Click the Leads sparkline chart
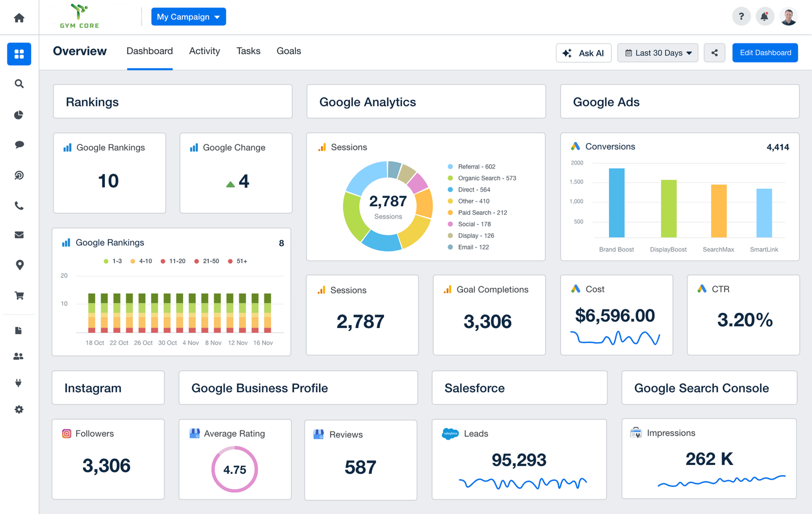The width and height of the screenshot is (812, 514). (523, 483)
